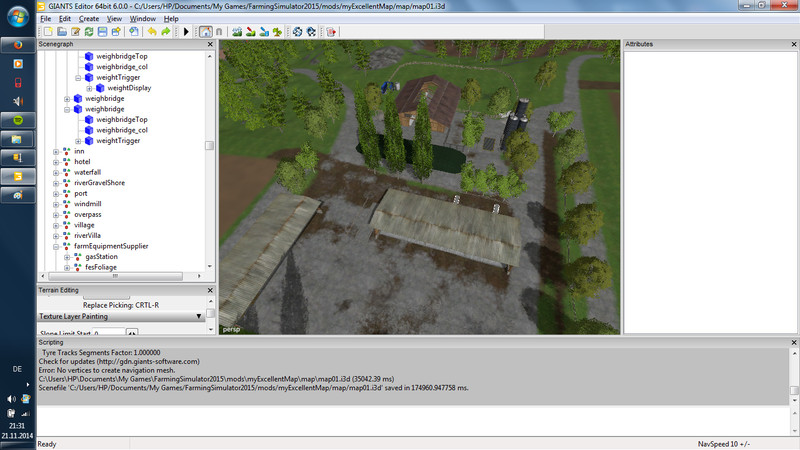Close the Attributes panel
Screen dimensions: 800x450
coord(794,44)
